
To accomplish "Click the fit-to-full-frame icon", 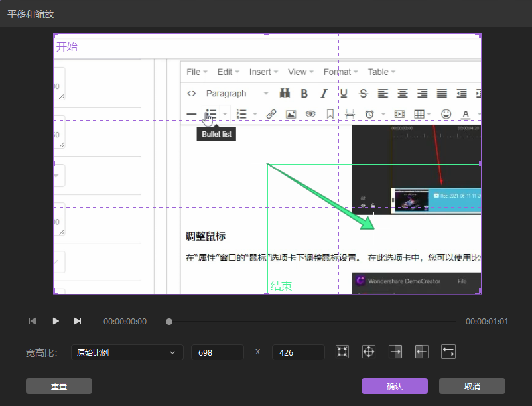I will click(342, 352).
